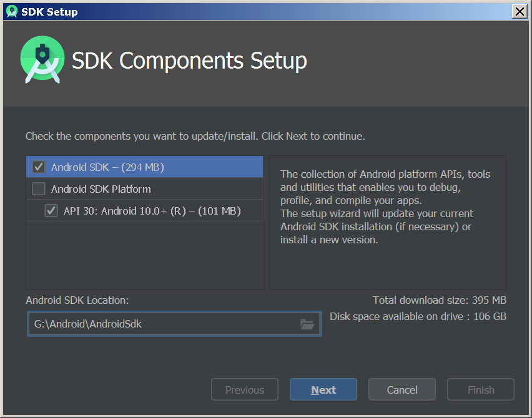532x418 pixels.
Task: Select the API 30: Android 10.0+ (R) row text
Action: pyautogui.click(x=152, y=211)
